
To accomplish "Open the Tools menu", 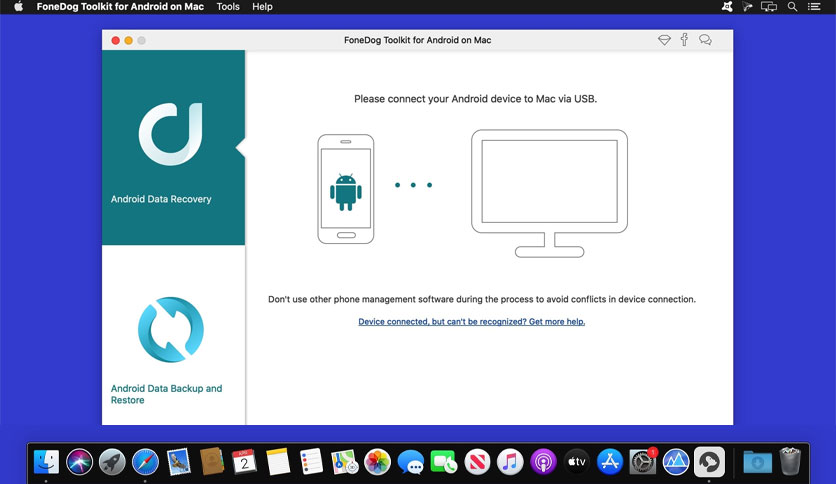I will point(228,6).
